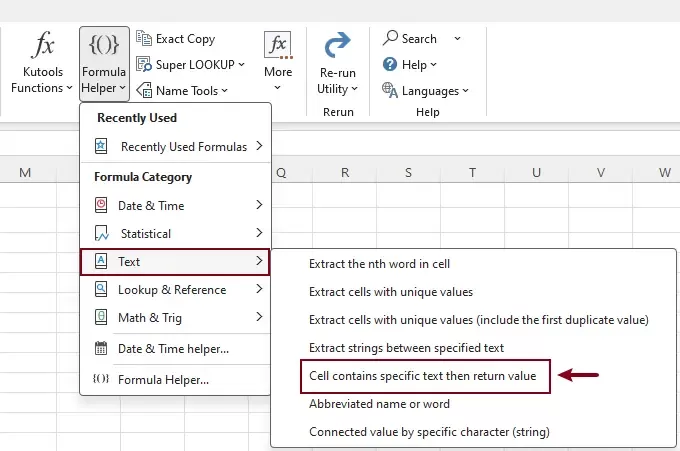Click the Recently Used Formulas star icon

click(x=101, y=146)
